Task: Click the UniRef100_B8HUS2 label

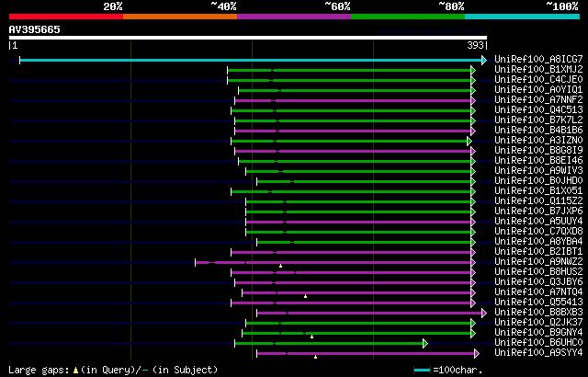Action: coord(538,271)
